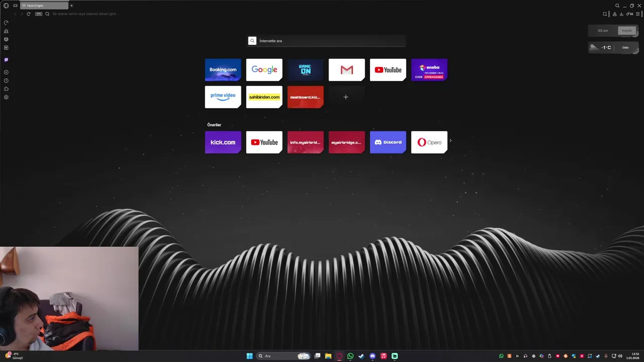
Task: Focus the address bar text field
Action: pyautogui.click(x=322, y=14)
